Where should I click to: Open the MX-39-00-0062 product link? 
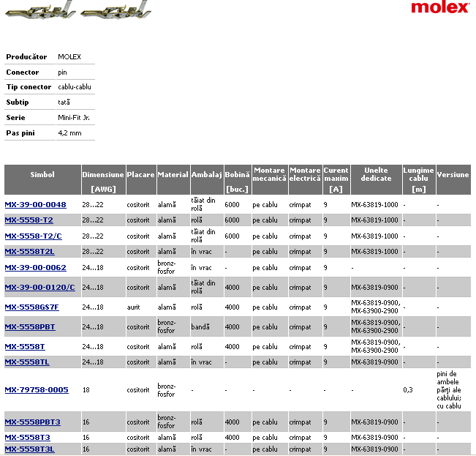pyautogui.click(x=36, y=268)
